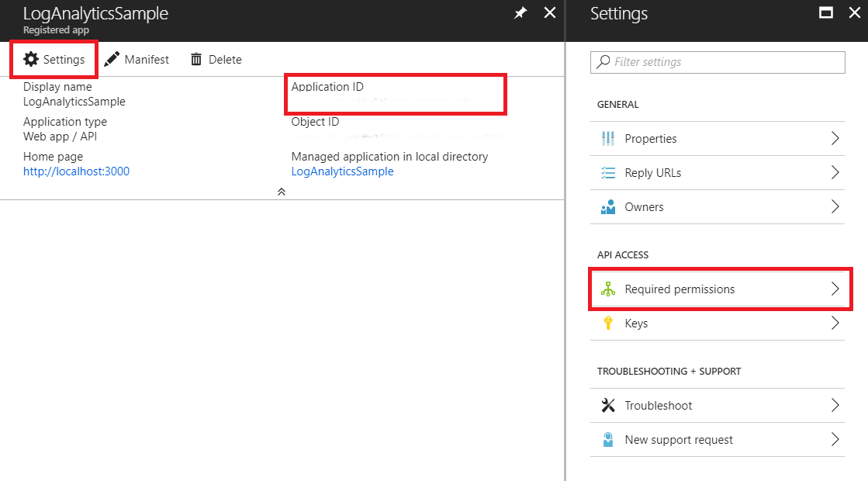
Task: Click the 'Application type' label
Action: coord(64,122)
